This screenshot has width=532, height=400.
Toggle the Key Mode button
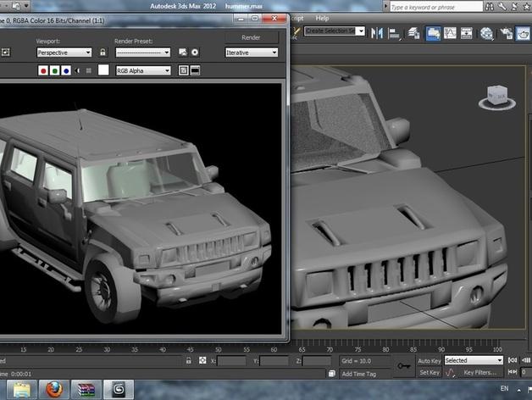(513, 372)
